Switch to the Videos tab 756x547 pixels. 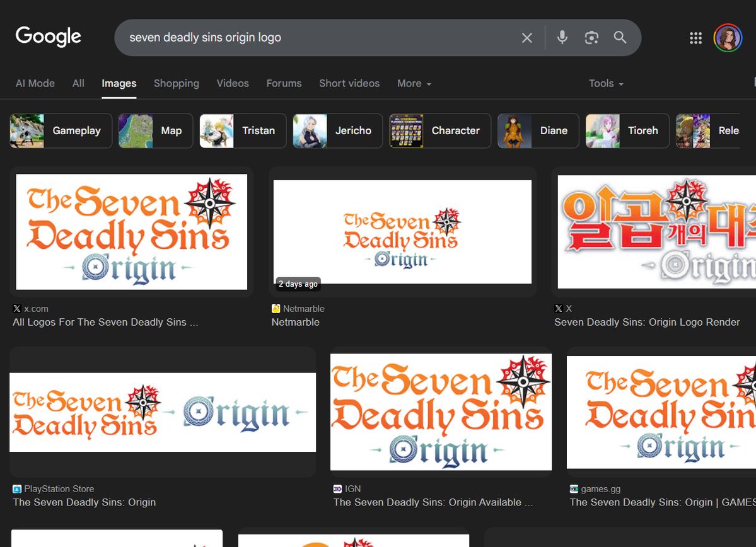[x=233, y=83]
